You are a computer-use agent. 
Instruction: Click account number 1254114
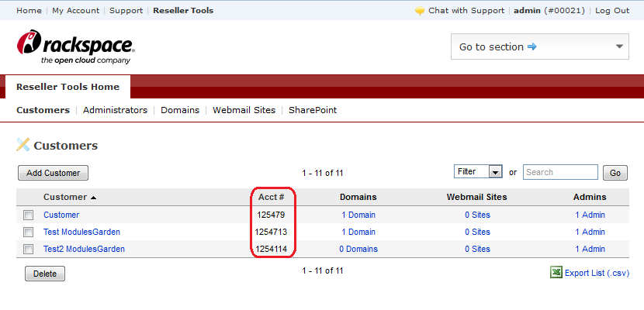[x=271, y=250]
